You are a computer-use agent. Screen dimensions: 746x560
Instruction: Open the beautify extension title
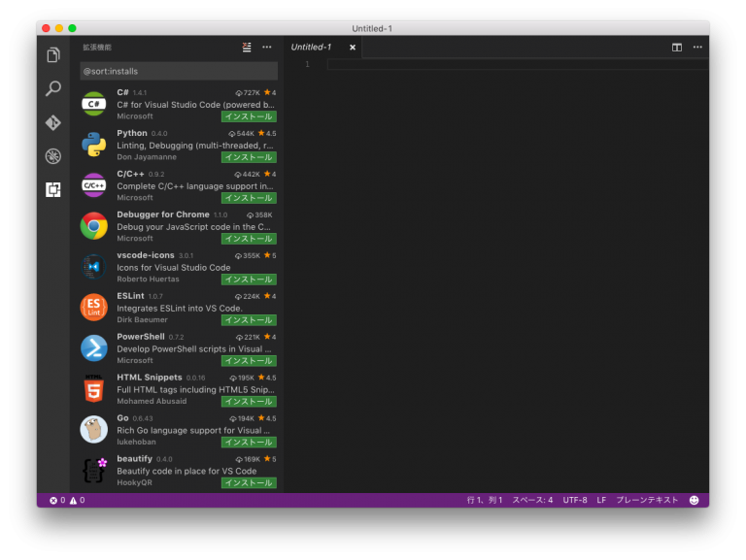coord(135,459)
